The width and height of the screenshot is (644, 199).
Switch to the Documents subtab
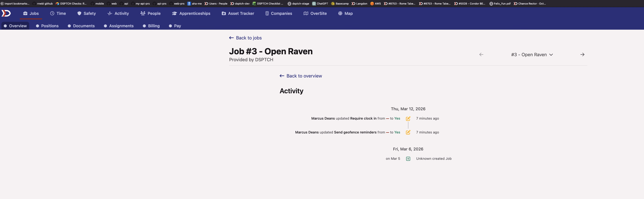81,26
